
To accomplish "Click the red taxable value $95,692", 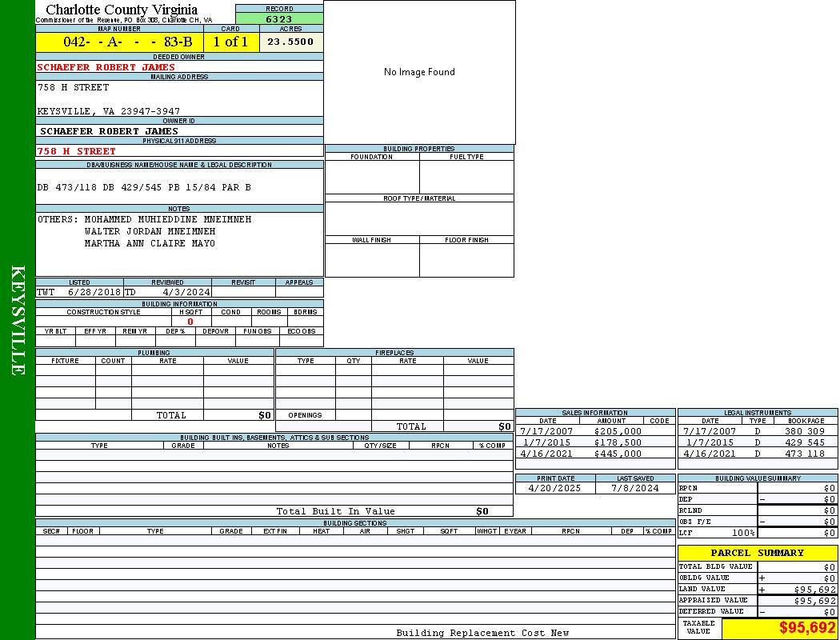I will (x=807, y=628).
